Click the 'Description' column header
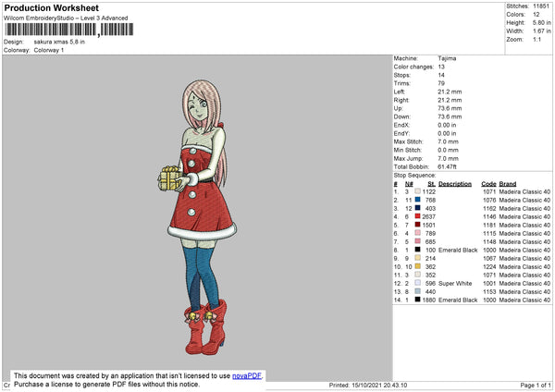Image resolution: width=555 pixels, height=392 pixels. click(455, 184)
